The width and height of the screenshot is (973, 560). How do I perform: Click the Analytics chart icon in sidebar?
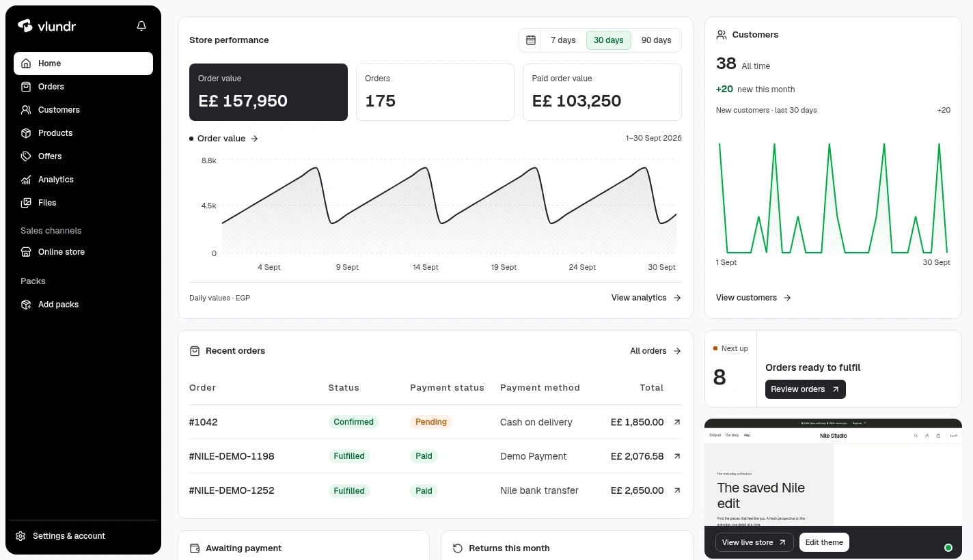(26, 180)
